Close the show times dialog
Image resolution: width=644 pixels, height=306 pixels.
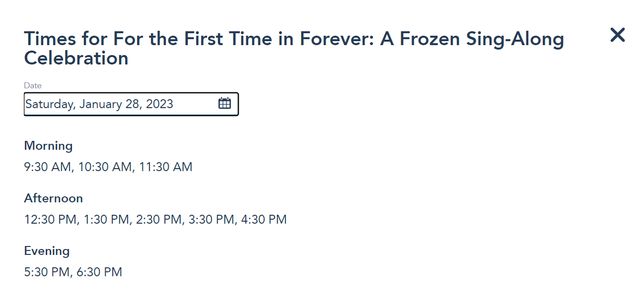click(617, 35)
